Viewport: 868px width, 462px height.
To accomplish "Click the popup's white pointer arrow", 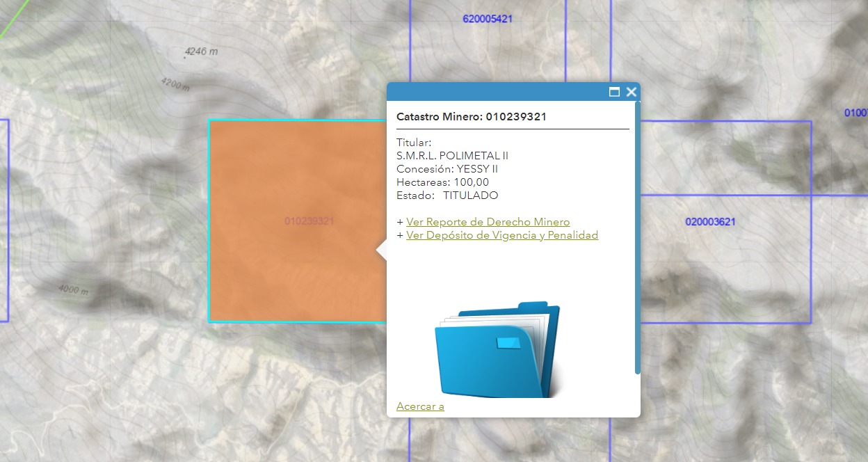I will tap(381, 250).
